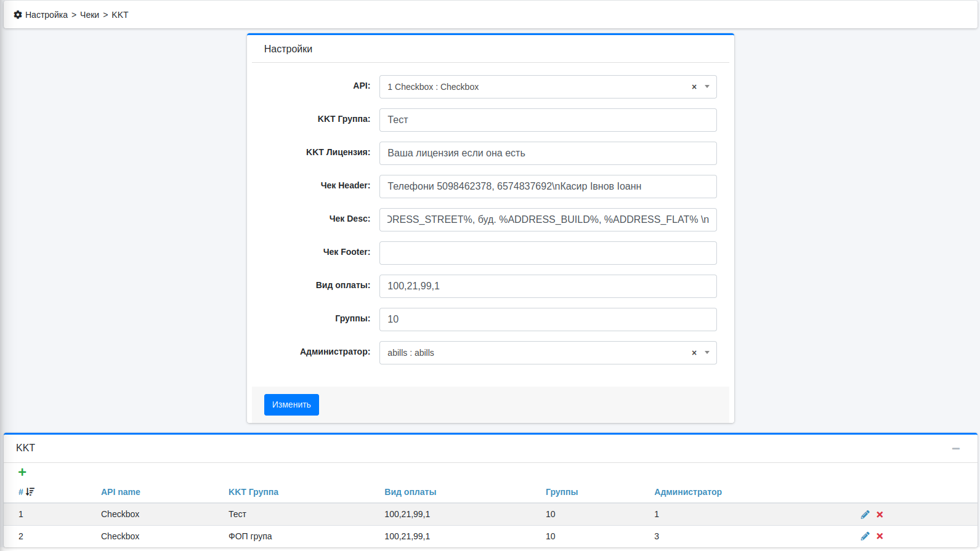
Task: Delete the Тест row with red cross
Action: tap(880, 514)
